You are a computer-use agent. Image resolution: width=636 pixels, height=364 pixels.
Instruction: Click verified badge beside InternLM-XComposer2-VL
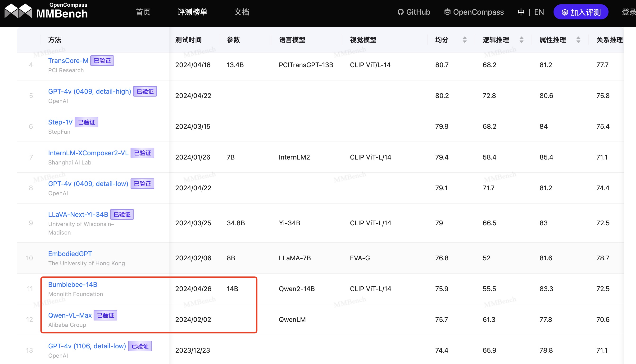pos(142,153)
